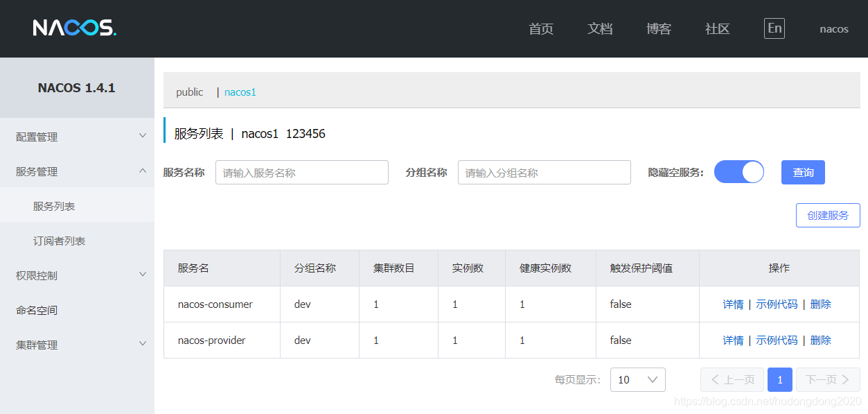This screenshot has height=414, width=868.
Task: Switch language with the En button
Action: (x=774, y=28)
